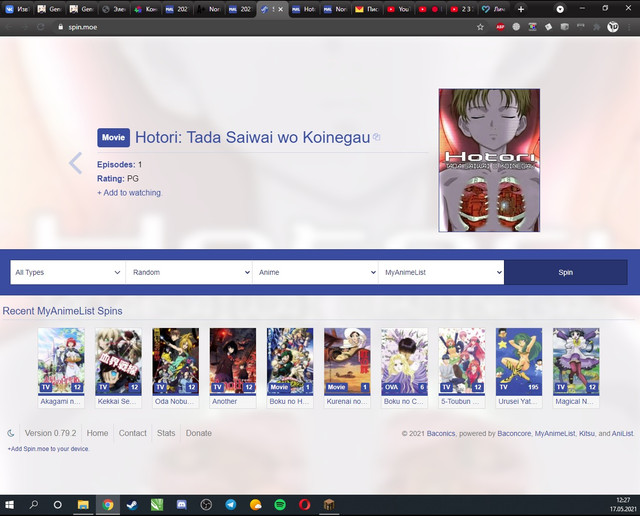
Task: Expand the MyAnimeList source dropdown
Action: [x=441, y=272]
